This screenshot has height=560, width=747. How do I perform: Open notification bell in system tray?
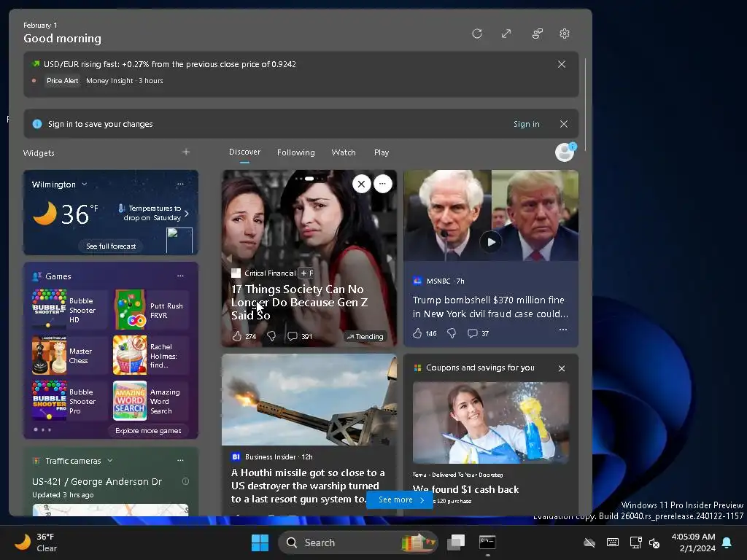[727, 542]
